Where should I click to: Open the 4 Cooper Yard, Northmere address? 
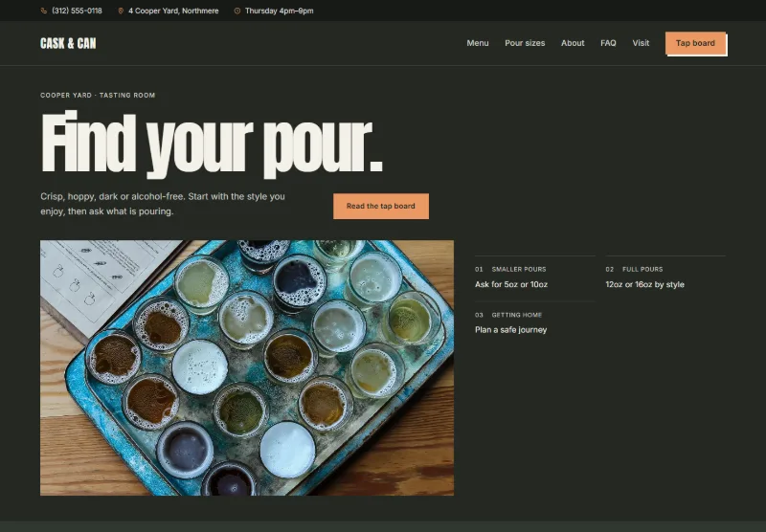click(173, 11)
